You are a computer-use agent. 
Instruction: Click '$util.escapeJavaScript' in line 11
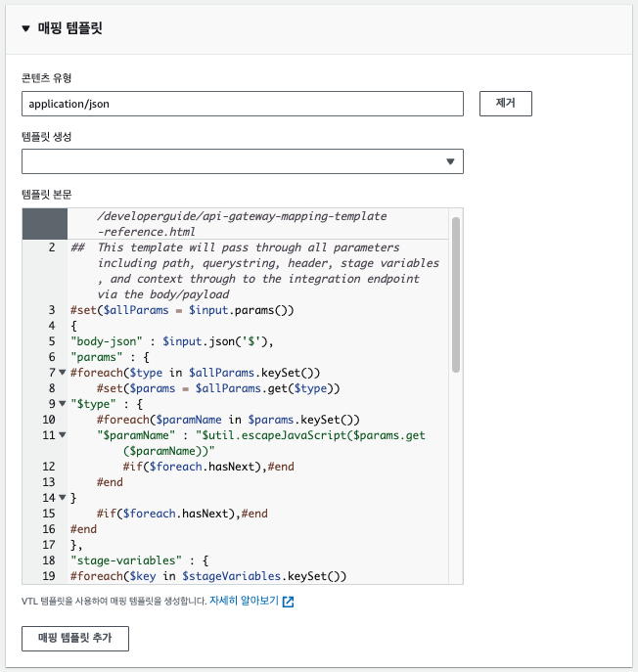tap(274, 435)
